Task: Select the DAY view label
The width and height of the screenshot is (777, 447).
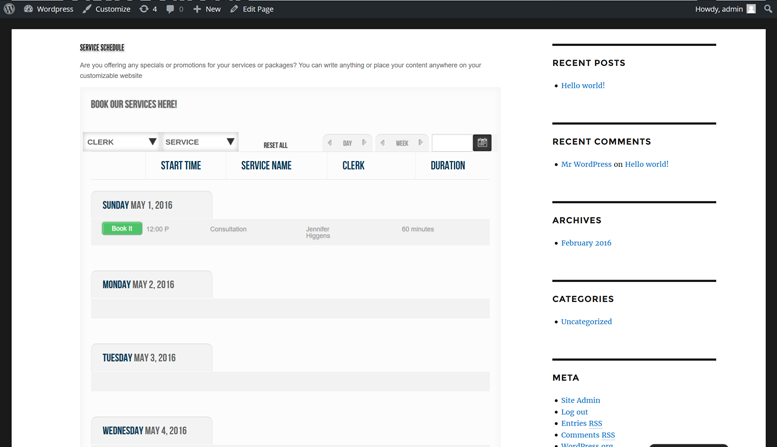Action: click(347, 143)
